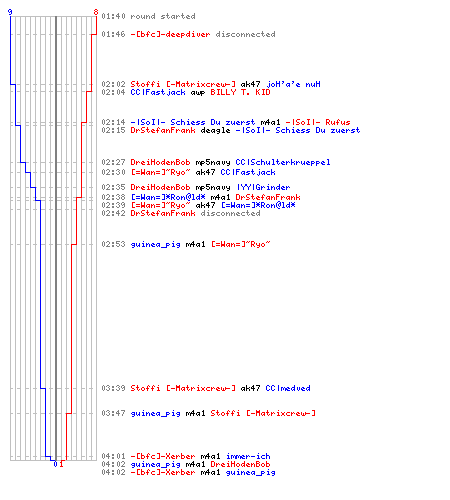Select the awp kill by CC|Fastjack
This screenshot has width=450, height=500.
click(186, 92)
